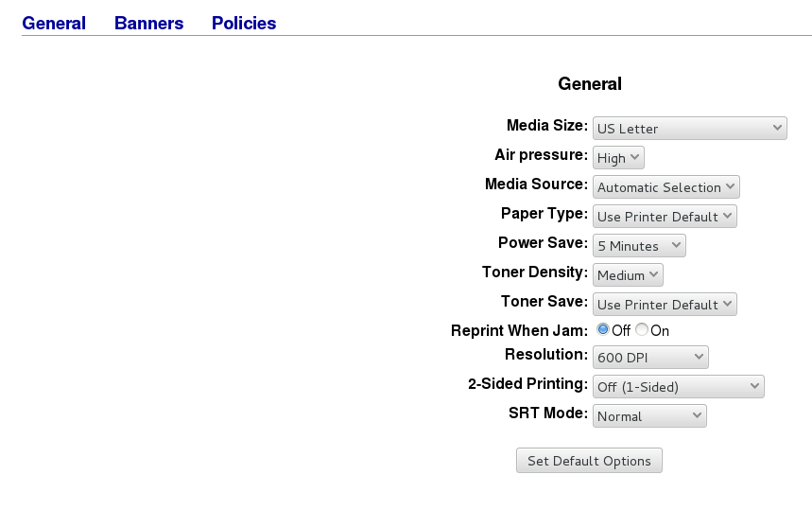Click the Media Size label
The image size is (812, 510).
pyautogui.click(x=546, y=126)
